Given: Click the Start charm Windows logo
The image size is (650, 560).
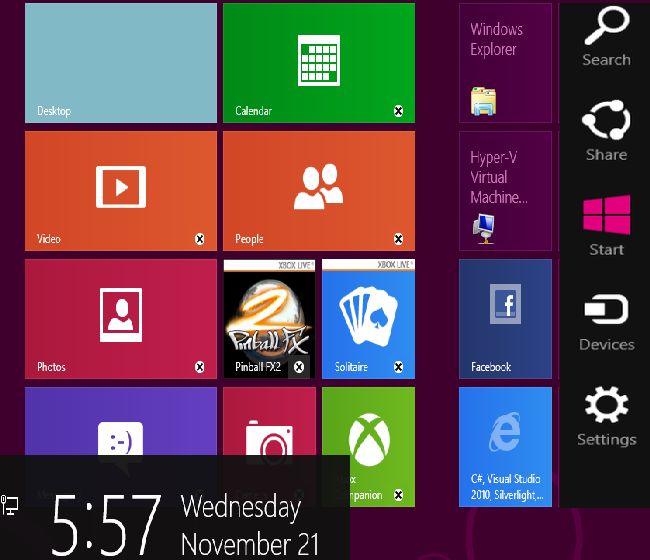Looking at the screenshot, I should (x=606, y=215).
